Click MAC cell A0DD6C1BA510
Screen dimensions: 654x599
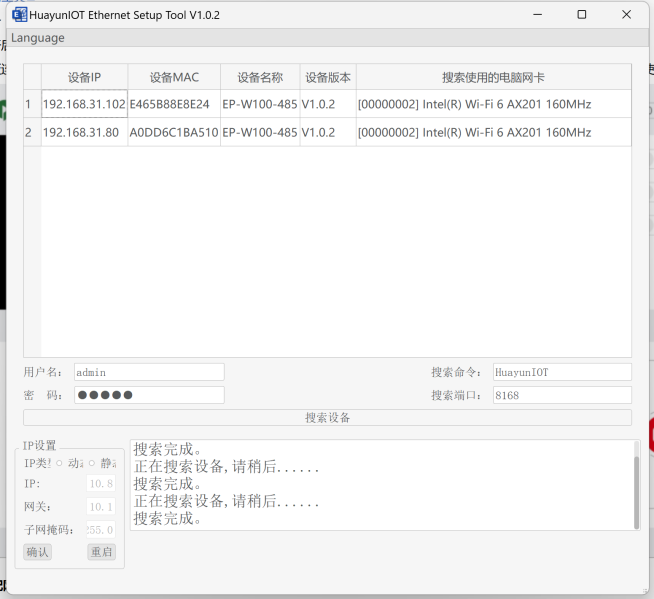[174, 132]
